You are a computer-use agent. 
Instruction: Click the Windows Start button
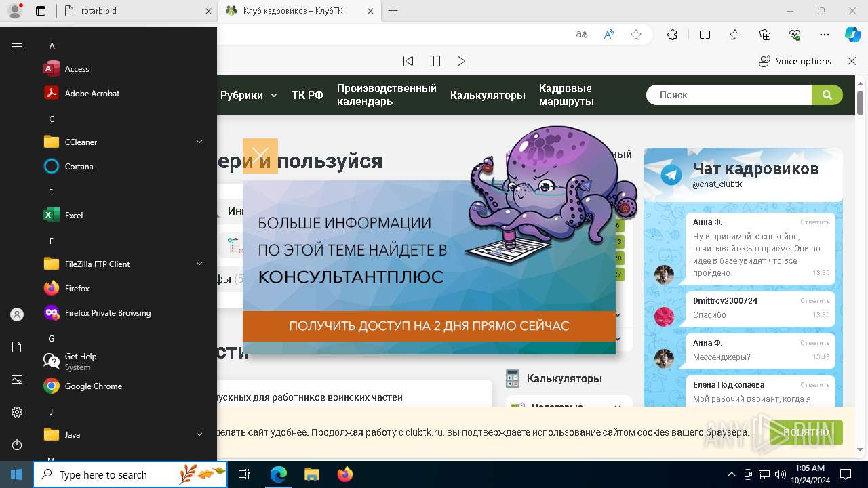tap(16, 474)
